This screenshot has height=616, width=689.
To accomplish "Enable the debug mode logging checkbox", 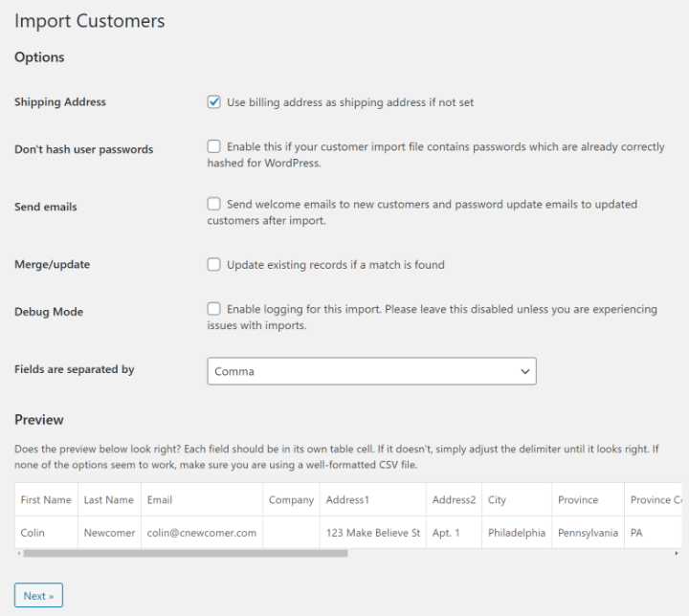I will 214,309.
